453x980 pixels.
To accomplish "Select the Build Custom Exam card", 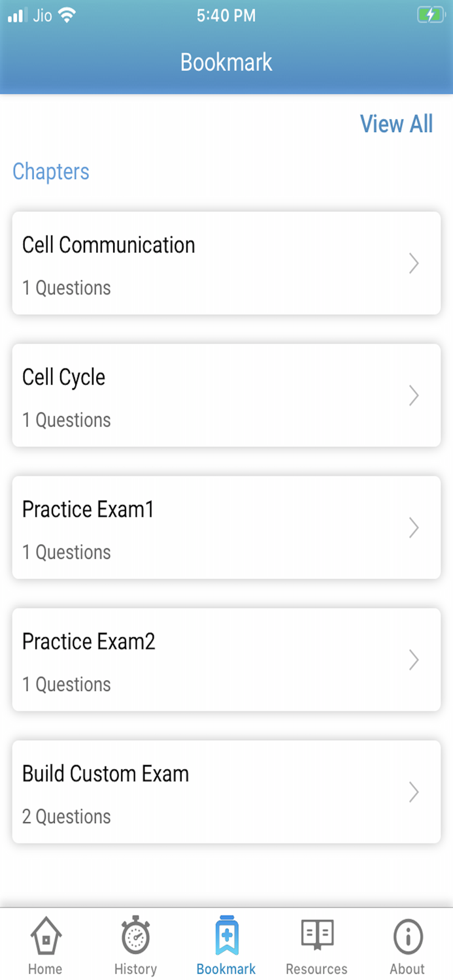I will [x=226, y=792].
